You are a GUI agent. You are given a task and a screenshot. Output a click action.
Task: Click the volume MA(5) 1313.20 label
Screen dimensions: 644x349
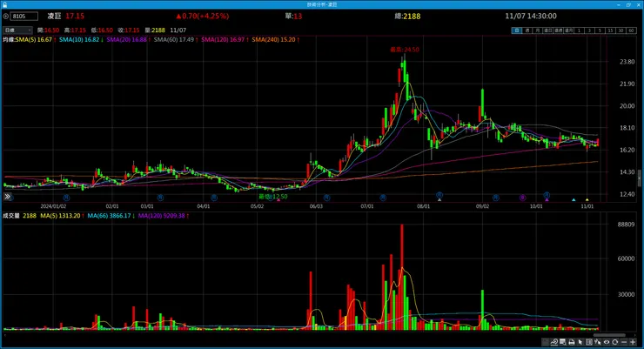60,216
